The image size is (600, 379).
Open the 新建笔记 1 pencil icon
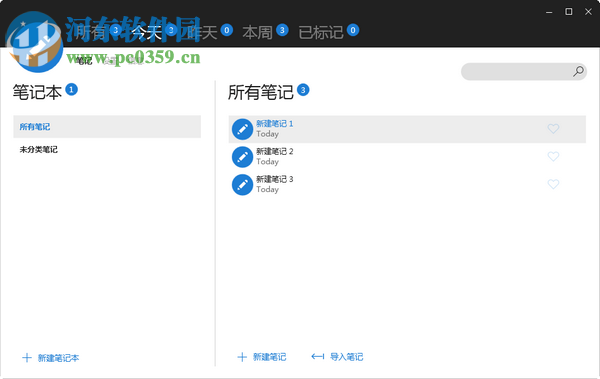tap(242, 129)
